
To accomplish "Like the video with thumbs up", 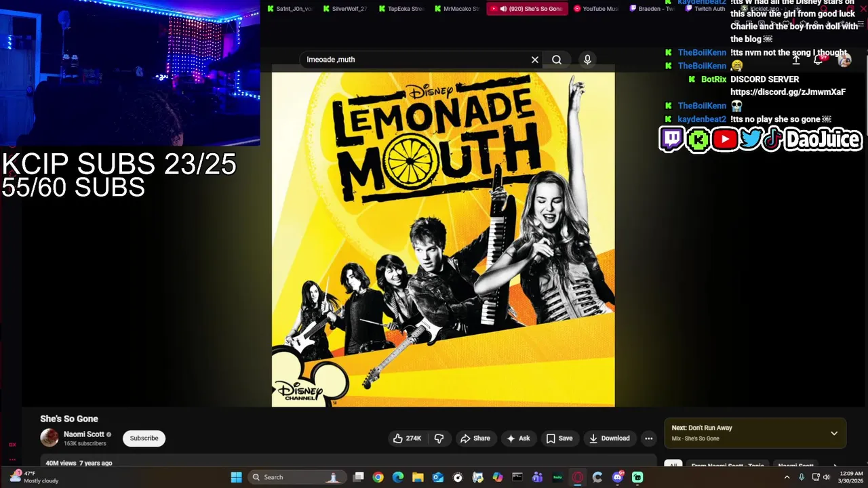I will [407, 439].
